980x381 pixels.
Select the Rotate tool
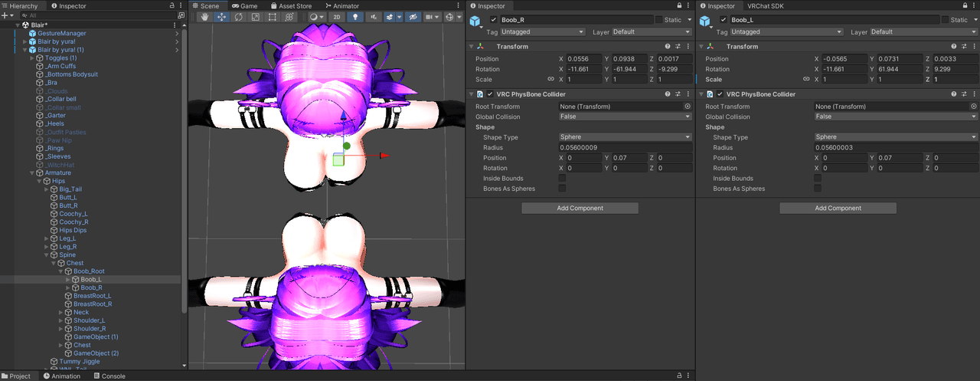click(238, 17)
